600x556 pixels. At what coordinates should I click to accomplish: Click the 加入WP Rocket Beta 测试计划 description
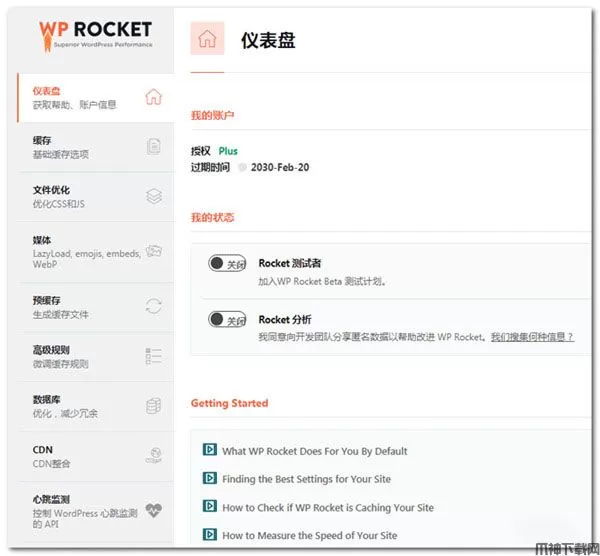[322, 281]
